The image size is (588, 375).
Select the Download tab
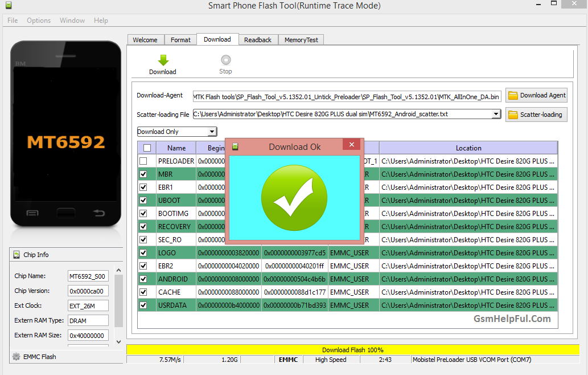pyautogui.click(x=217, y=39)
